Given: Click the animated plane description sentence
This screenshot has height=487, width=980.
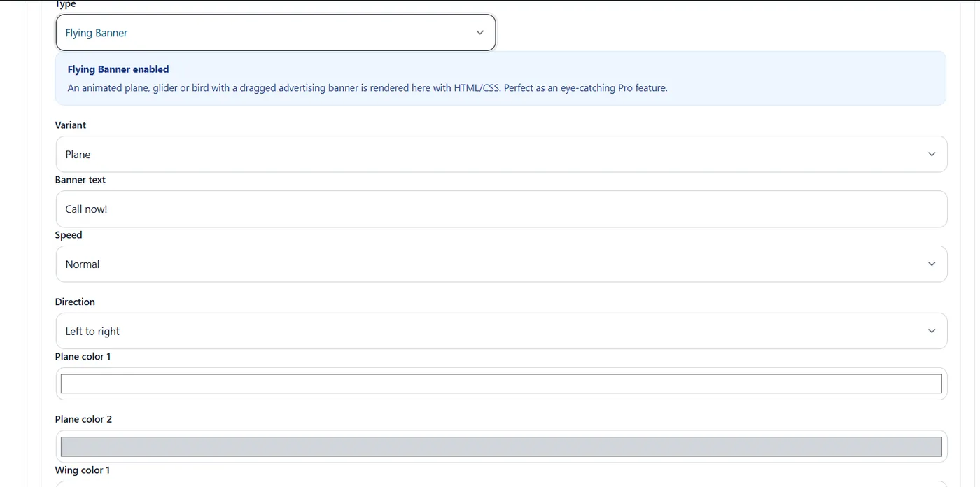Looking at the screenshot, I should click(x=367, y=88).
